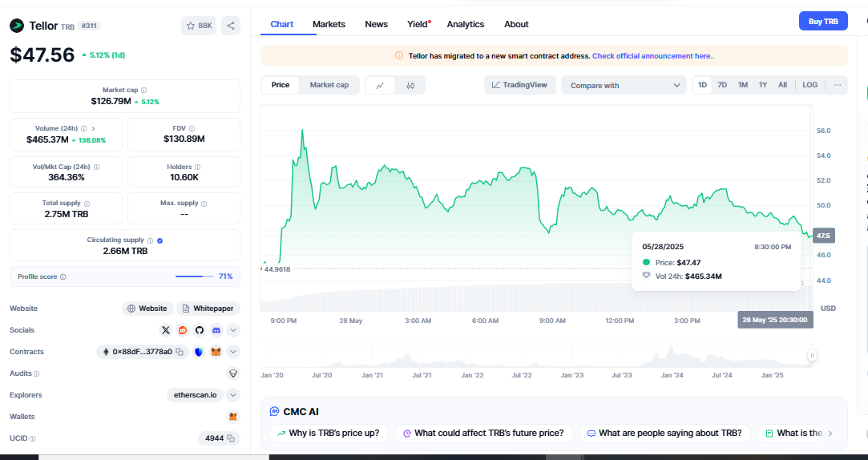Click the #311 rank badge
The height and width of the screenshot is (460, 868).
(89, 26)
